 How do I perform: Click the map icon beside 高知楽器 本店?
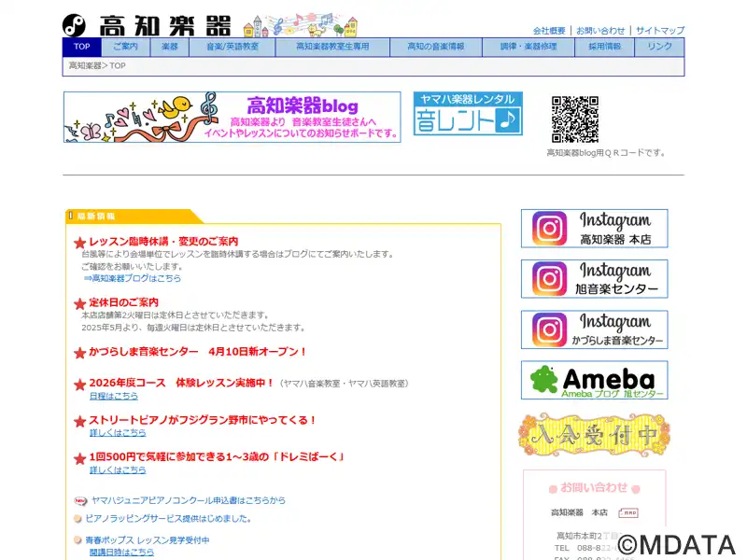[627, 512]
